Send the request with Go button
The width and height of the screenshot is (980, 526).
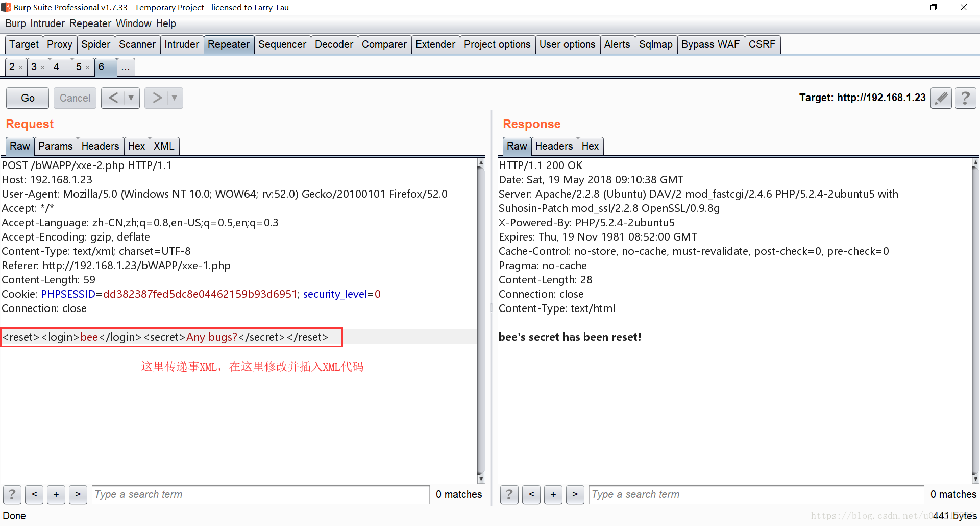click(x=28, y=98)
